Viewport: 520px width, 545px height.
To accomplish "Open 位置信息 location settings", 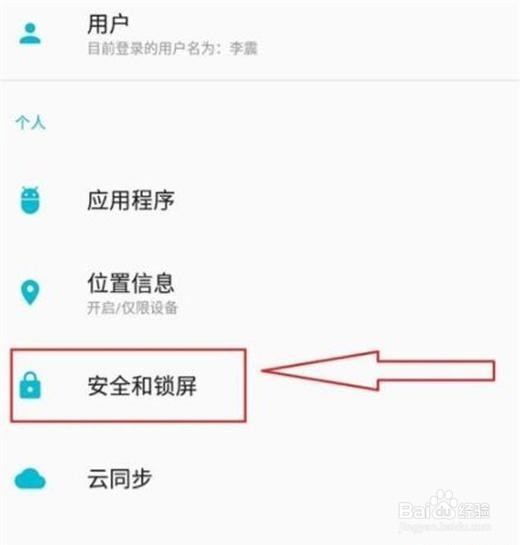I will (260, 293).
